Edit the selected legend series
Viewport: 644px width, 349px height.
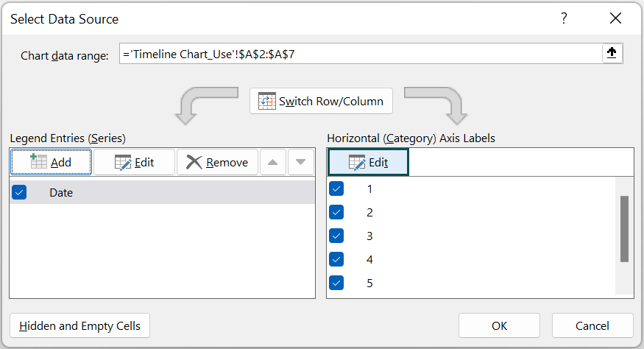[134, 162]
